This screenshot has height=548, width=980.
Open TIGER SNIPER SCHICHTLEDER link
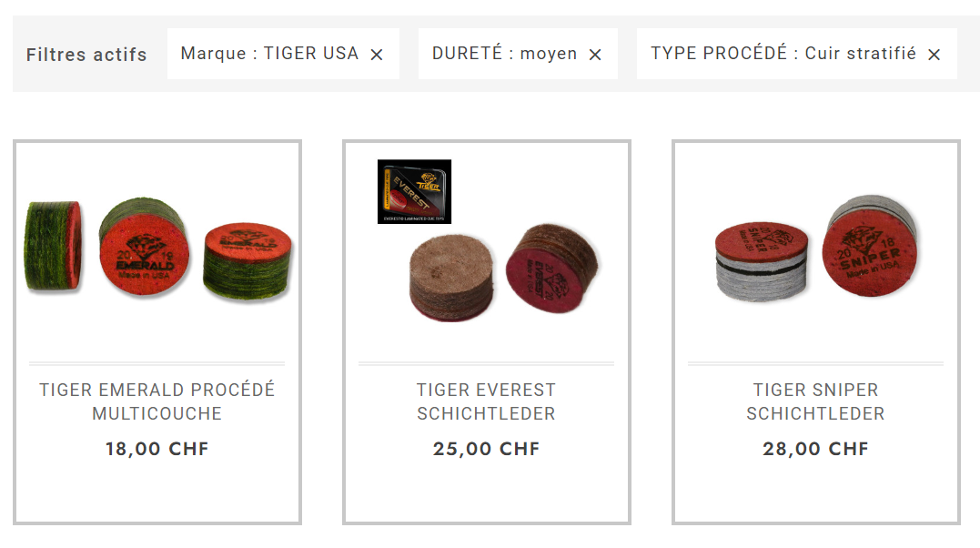click(815, 401)
